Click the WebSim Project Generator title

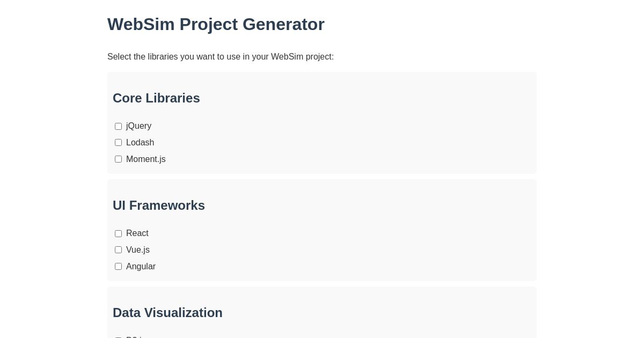(x=216, y=24)
